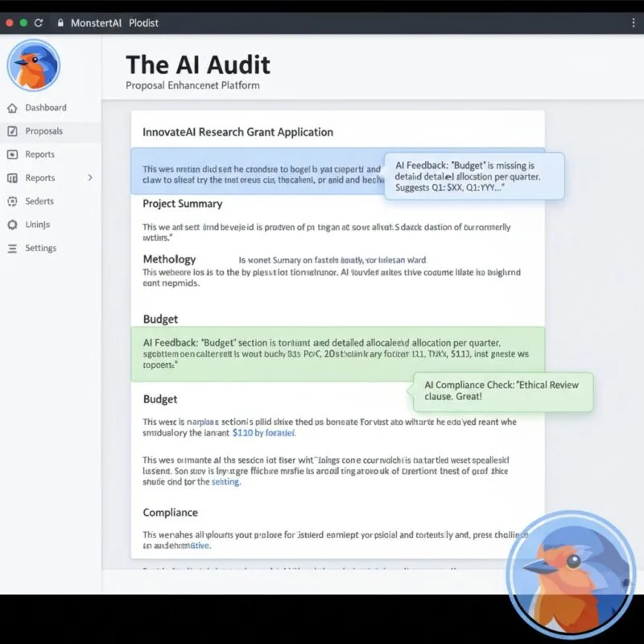Click the Budget heading above green banner
This screenshot has height=644, width=644.
tap(160, 319)
